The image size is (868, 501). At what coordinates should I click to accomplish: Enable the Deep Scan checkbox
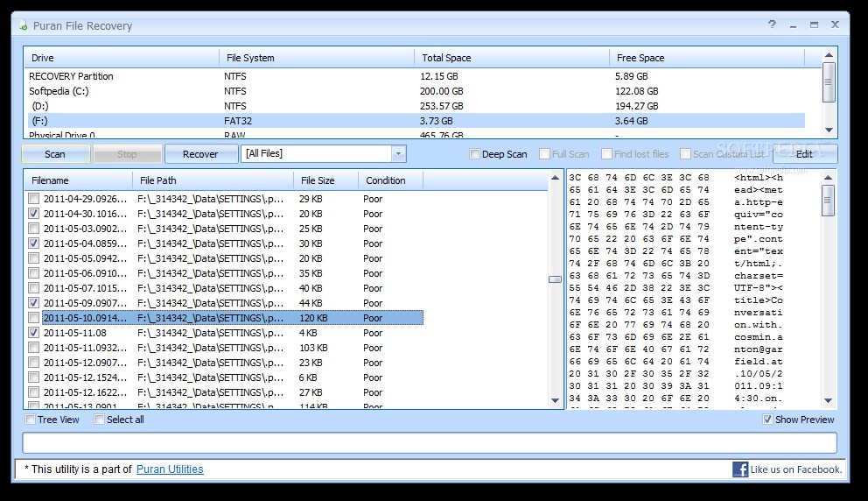(475, 154)
